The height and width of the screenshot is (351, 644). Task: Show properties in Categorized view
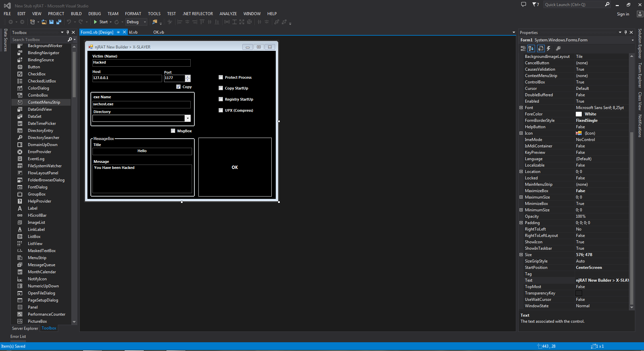[x=523, y=48]
